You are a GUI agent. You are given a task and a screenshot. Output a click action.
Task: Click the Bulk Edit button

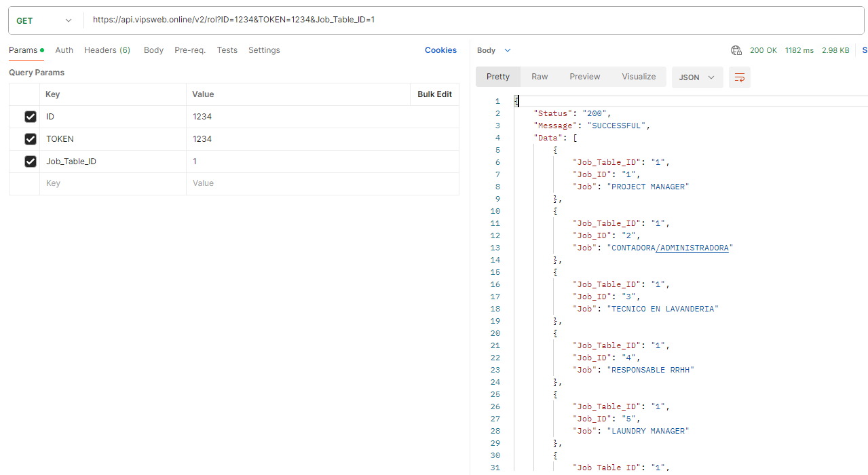point(434,94)
